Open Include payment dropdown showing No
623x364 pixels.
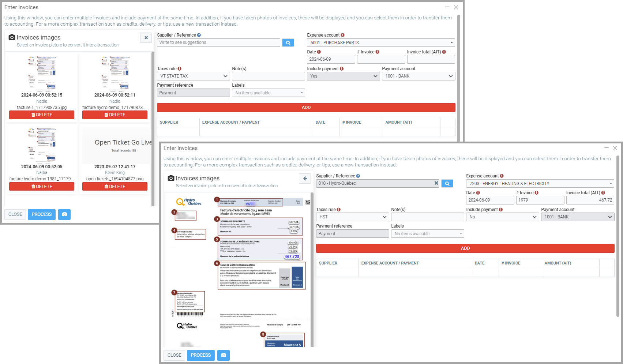[502, 217]
